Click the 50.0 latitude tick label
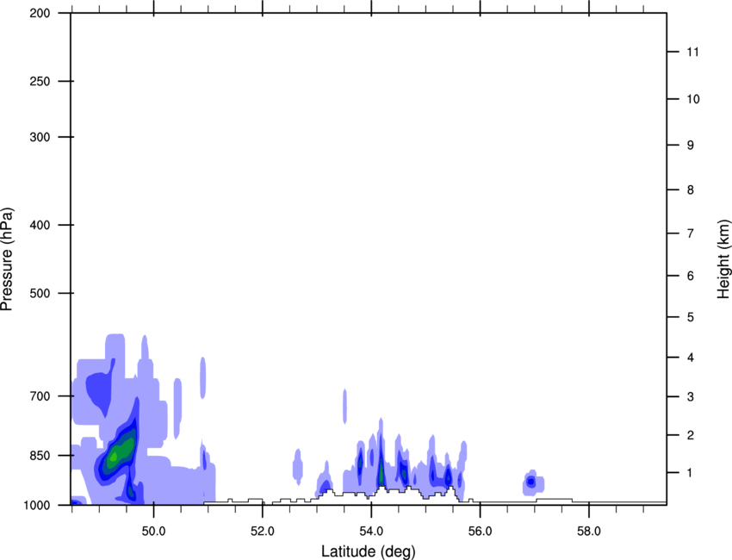Image resolution: width=732 pixels, height=560 pixels. 153,532
